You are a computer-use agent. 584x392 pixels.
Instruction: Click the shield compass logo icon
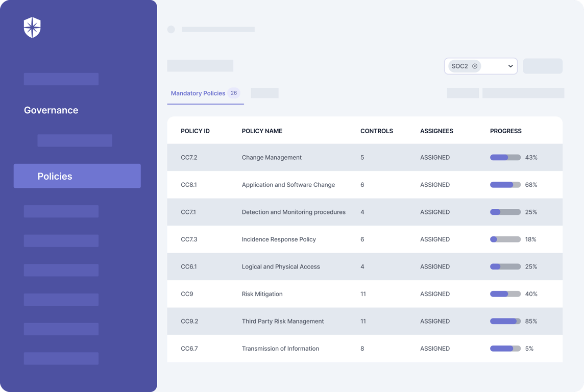(32, 28)
